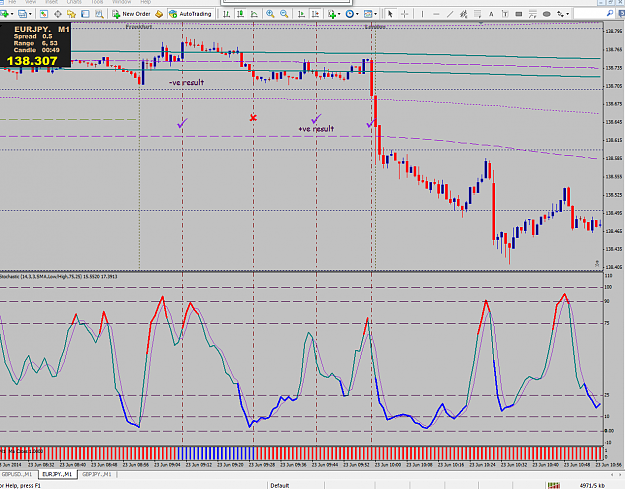This screenshot has width=625, height=489.
Task: Switch chart to Candlesticks mode
Action: [x=240, y=14]
